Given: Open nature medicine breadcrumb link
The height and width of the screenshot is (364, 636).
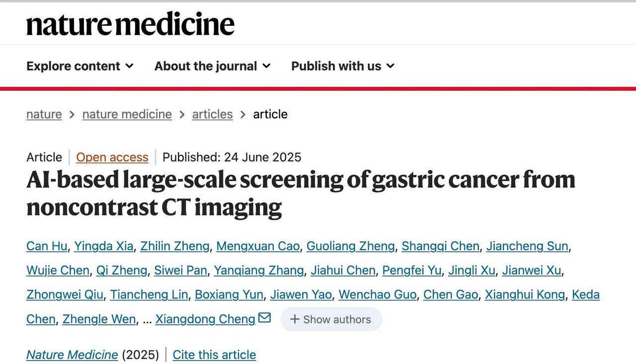Looking at the screenshot, I should pyautogui.click(x=127, y=114).
